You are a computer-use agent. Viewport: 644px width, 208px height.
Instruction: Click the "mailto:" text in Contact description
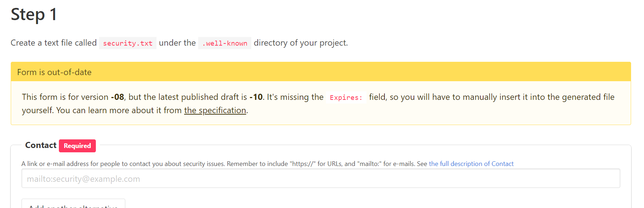pyautogui.click(x=369, y=164)
